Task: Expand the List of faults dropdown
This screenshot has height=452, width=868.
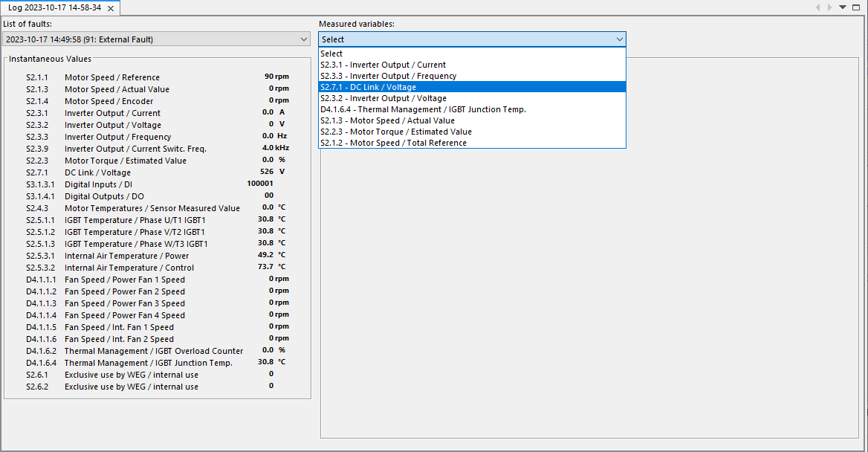Action: tap(304, 39)
